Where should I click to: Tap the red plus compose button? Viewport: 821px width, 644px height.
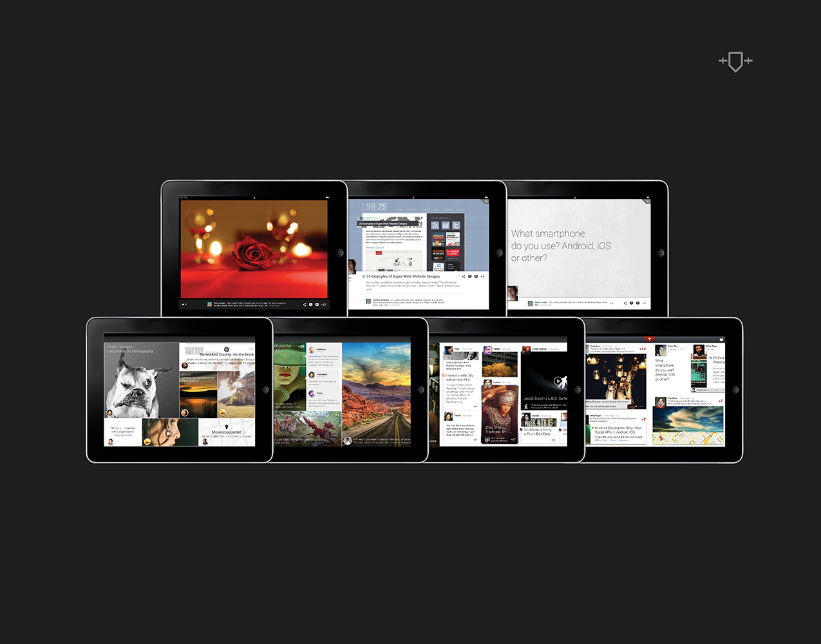point(650,338)
